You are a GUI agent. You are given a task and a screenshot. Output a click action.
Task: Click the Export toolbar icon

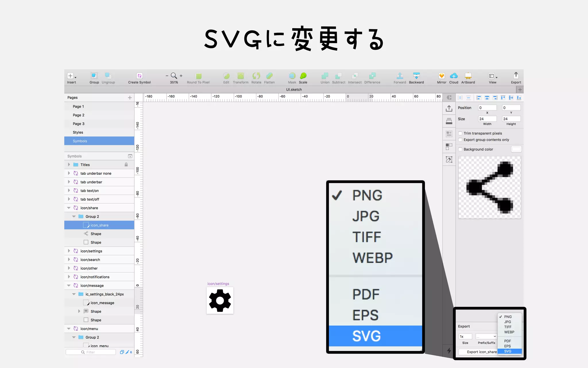[x=516, y=75]
